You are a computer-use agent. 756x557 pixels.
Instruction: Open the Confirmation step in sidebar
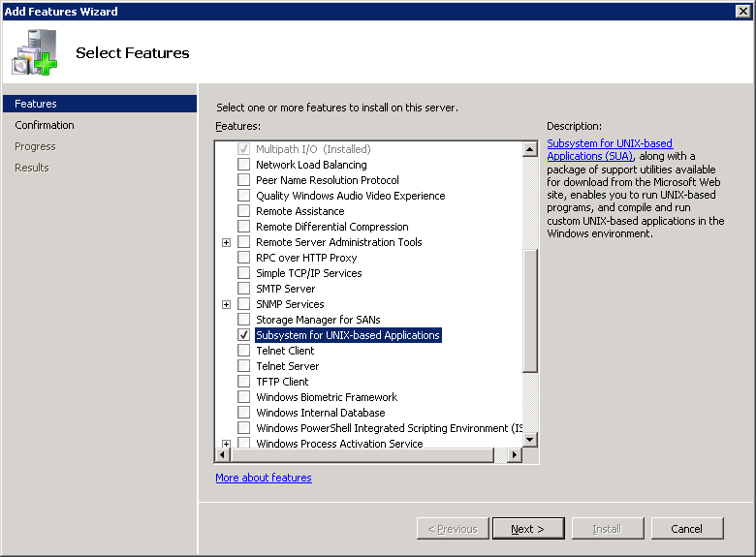pyautogui.click(x=45, y=125)
